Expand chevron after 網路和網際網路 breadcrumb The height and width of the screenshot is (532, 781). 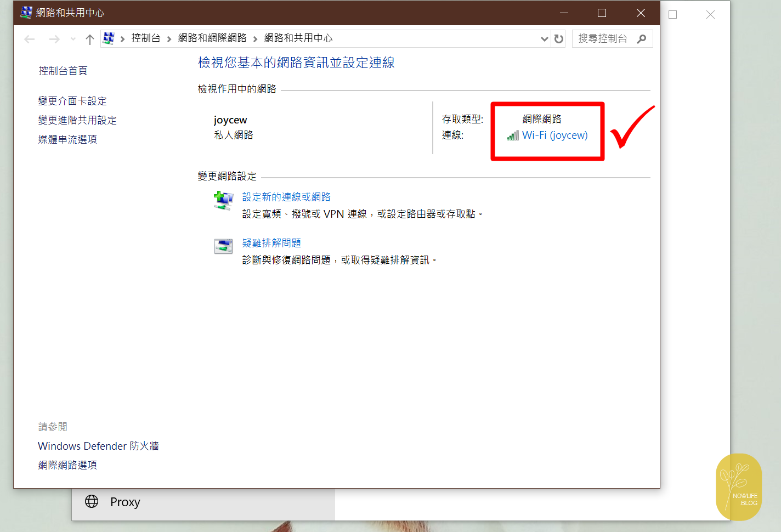tap(255, 38)
